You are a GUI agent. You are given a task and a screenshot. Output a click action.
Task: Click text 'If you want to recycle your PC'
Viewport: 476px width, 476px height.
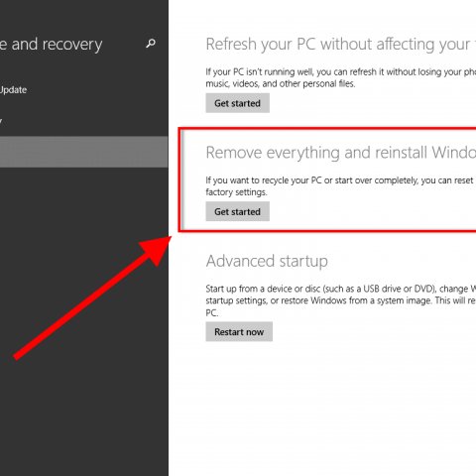264,180
